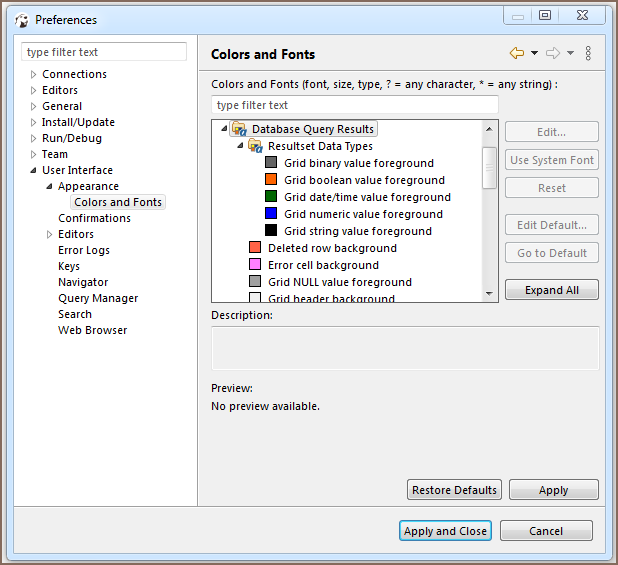Open the three-dot view menu icon
This screenshot has width=618, height=565.
pyautogui.click(x=588, y=53)
